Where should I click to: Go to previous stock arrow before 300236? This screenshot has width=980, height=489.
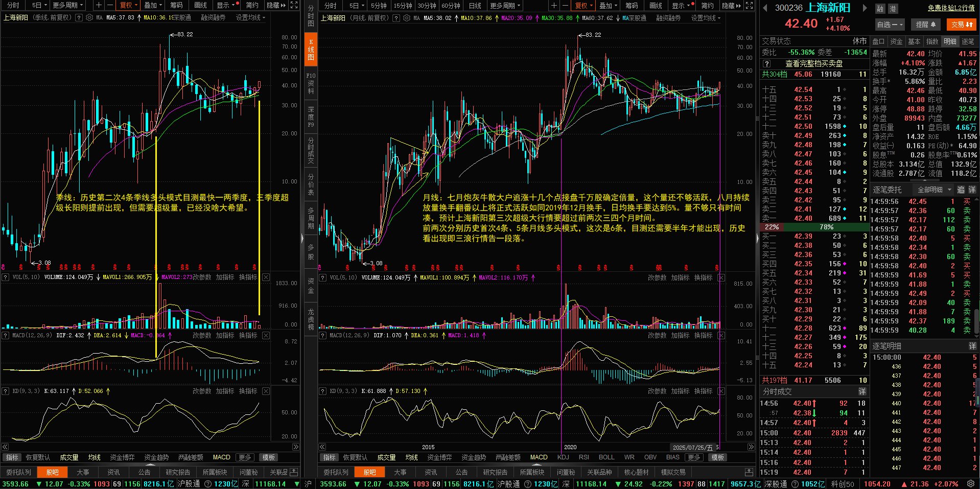tap(765, 8)
